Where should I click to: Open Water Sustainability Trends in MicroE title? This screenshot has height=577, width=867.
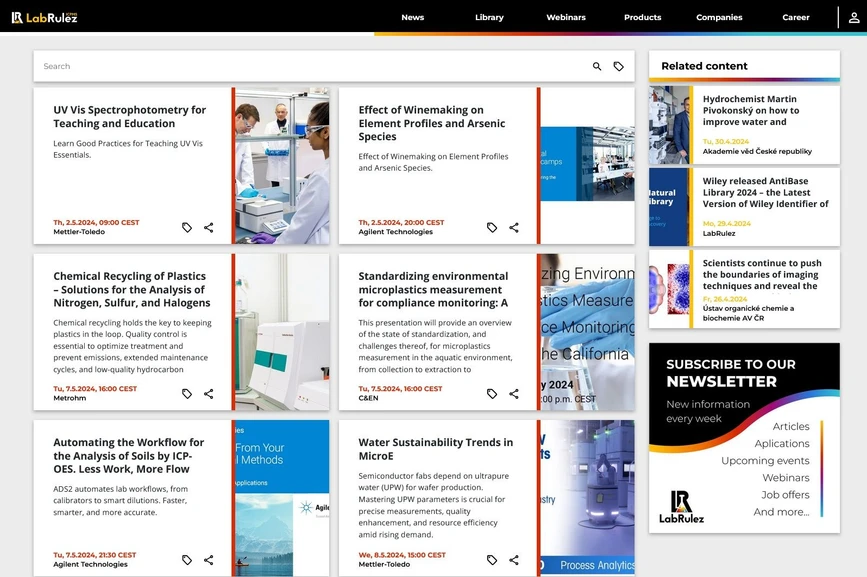click(436, 449)
